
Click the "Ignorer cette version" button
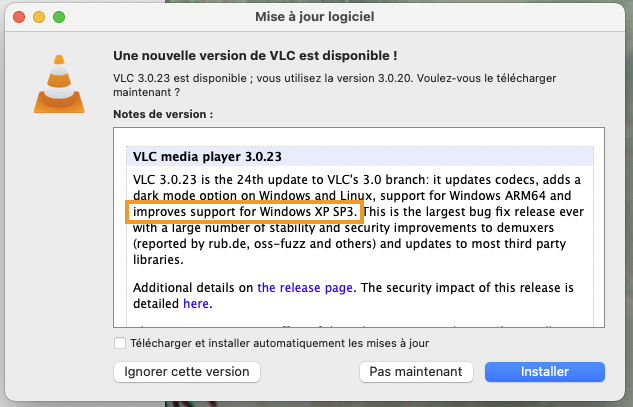[x=187, y=371]
